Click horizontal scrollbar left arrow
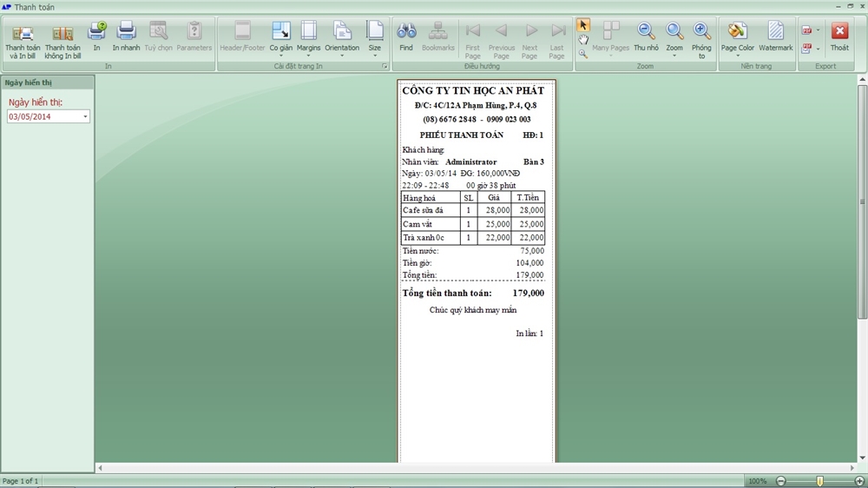This screenshot has width=868, height=488. click(x=100, y=468)
